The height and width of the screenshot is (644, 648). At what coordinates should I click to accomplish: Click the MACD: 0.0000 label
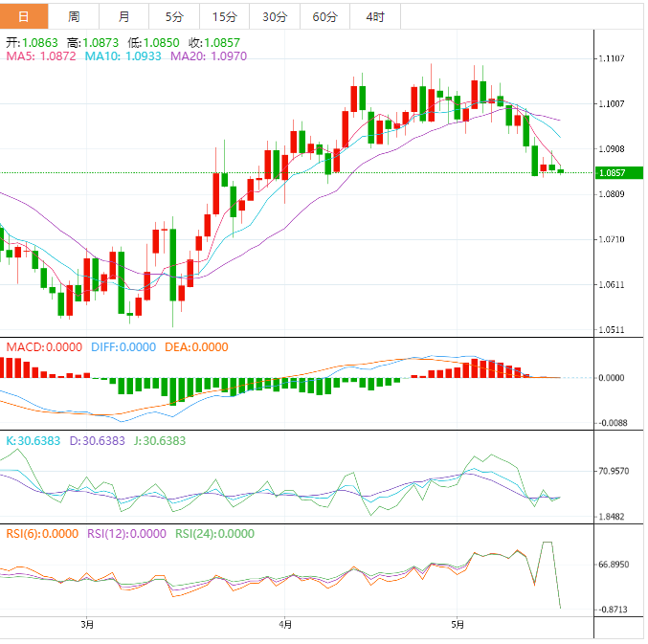click(44, 346)
